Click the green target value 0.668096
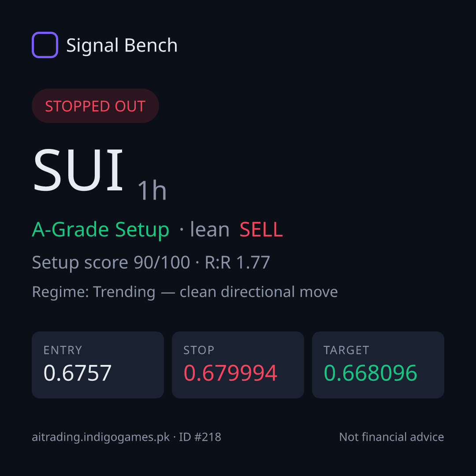Viewport: 476px width, 476px height. (370, 373)
